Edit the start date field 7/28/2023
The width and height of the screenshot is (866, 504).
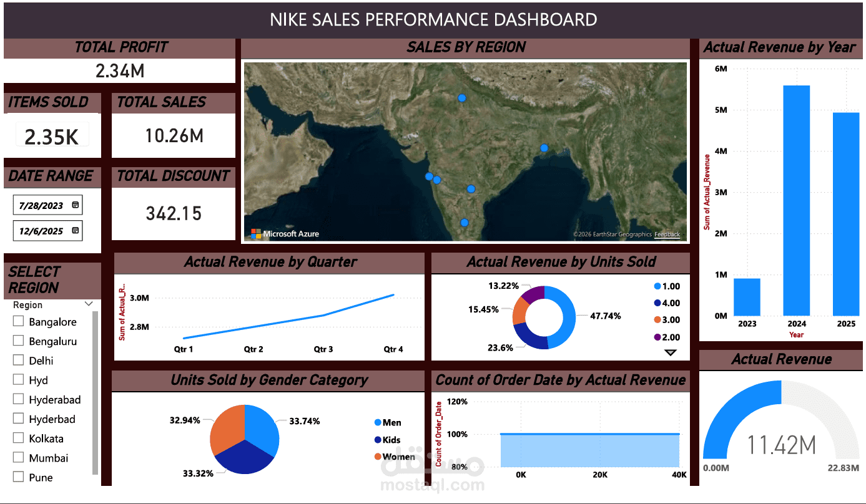47,205
